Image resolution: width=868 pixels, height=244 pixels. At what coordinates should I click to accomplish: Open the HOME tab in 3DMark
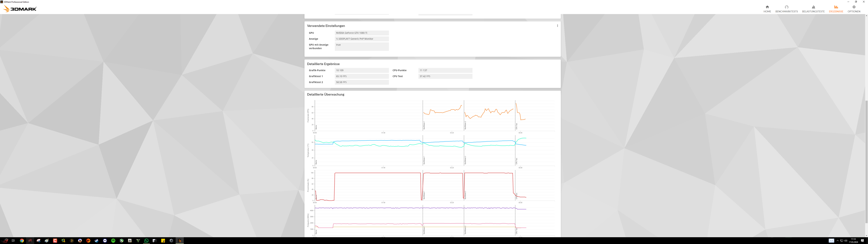click(x=767, y=9)
